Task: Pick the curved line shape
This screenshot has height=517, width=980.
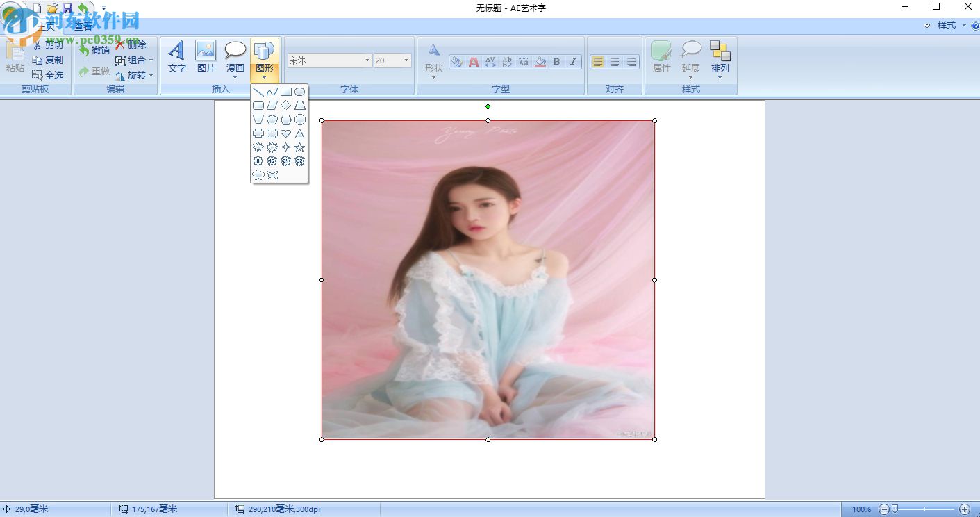Action: coord(272,92)
